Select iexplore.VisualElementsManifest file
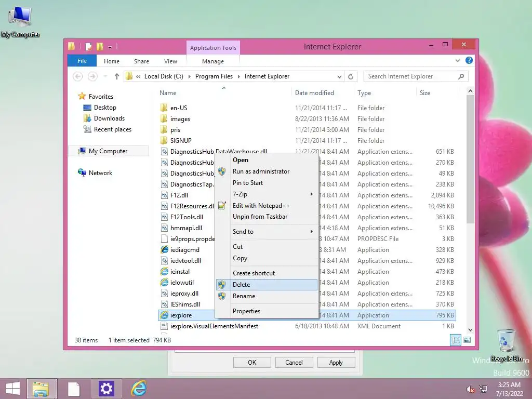Screen dimensions: 532x399 (x=214, y=326)
